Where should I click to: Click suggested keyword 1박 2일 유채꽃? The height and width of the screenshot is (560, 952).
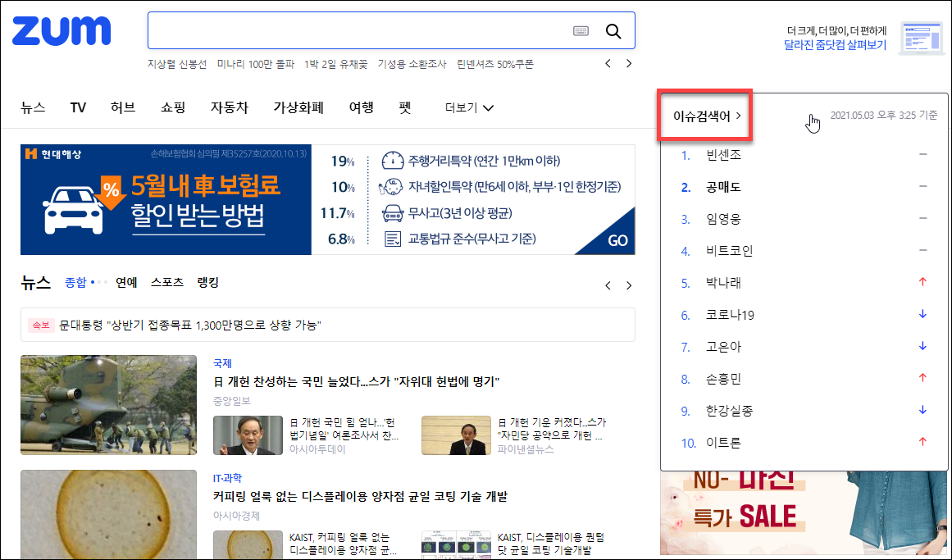coord(335,64)
